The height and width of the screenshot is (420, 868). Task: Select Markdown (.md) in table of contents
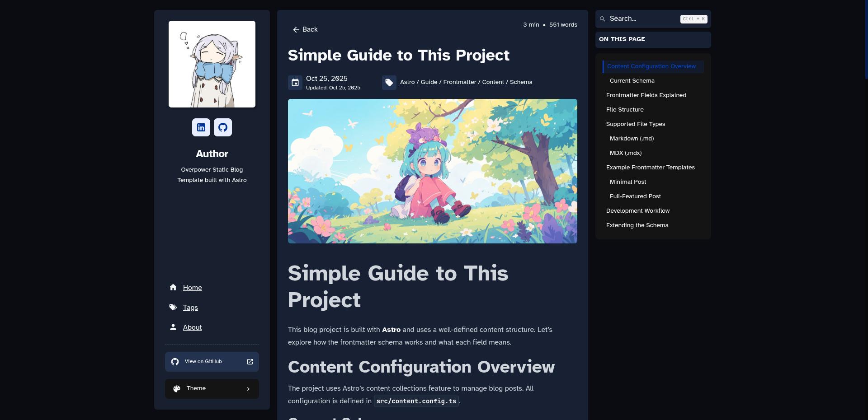(632, 139)
